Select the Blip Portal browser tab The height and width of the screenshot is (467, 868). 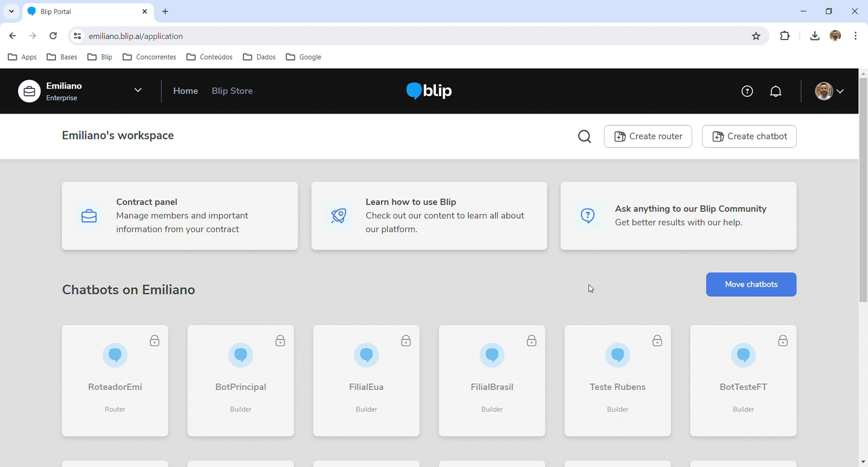pyautogui.click(x=88, y=12)
